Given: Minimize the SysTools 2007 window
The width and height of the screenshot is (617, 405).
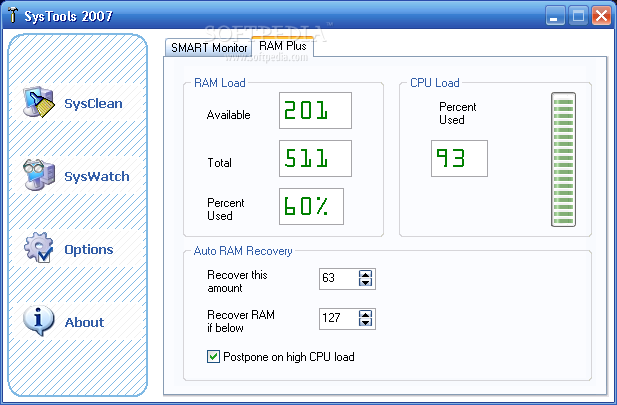Looking at the screenshot, I should tap(555, 16).
